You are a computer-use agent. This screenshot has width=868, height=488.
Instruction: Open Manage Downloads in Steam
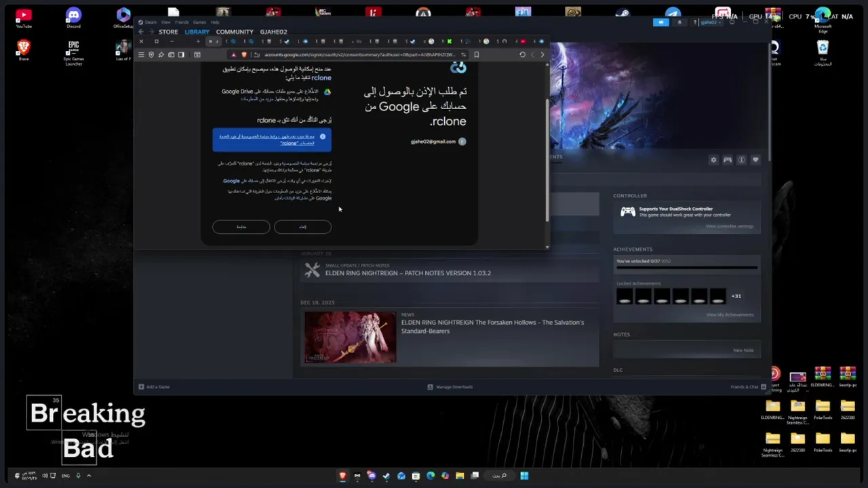pos(450,387)
